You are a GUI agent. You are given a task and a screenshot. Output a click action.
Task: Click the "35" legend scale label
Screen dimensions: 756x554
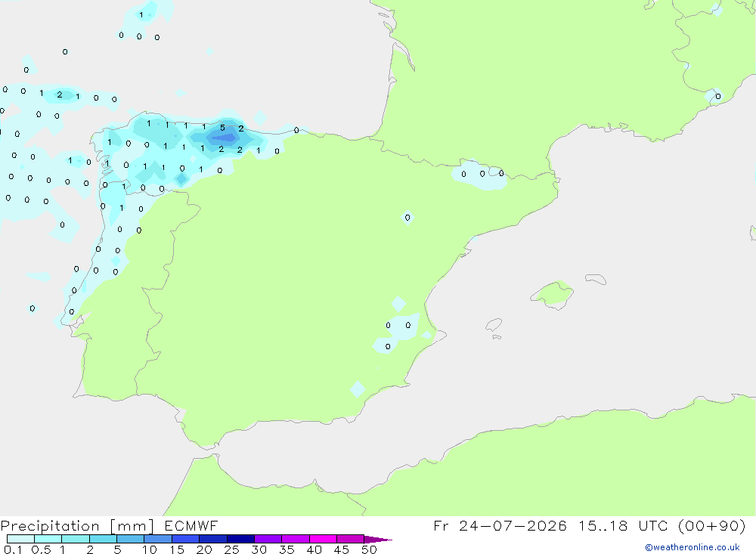pos(287,549)
